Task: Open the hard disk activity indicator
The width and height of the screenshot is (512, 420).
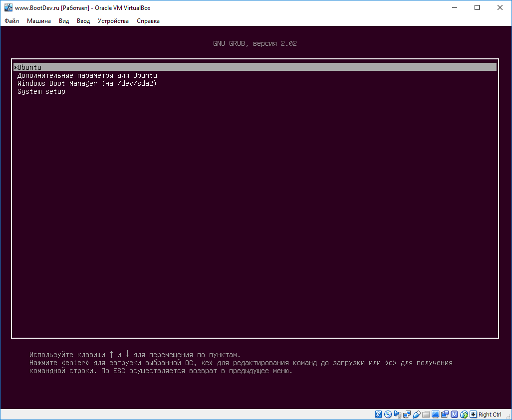Action: (x=378, y=415)
